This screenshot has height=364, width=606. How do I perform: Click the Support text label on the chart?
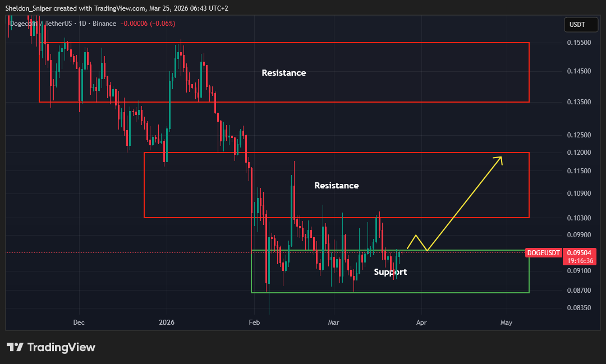coord(391,271)
